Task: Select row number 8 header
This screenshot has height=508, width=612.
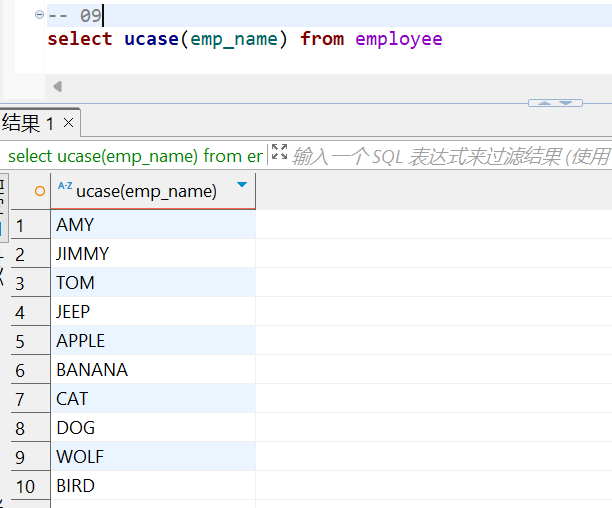Action: (20, 428)
